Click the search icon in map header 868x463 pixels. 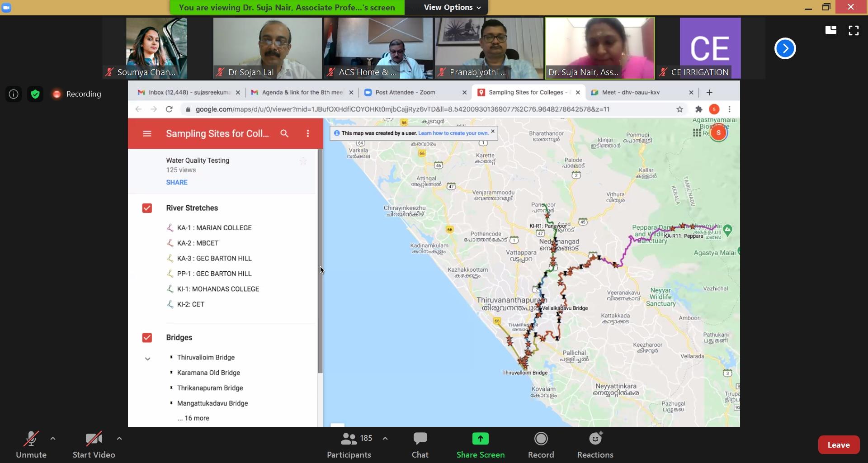(x=284, y=134)
